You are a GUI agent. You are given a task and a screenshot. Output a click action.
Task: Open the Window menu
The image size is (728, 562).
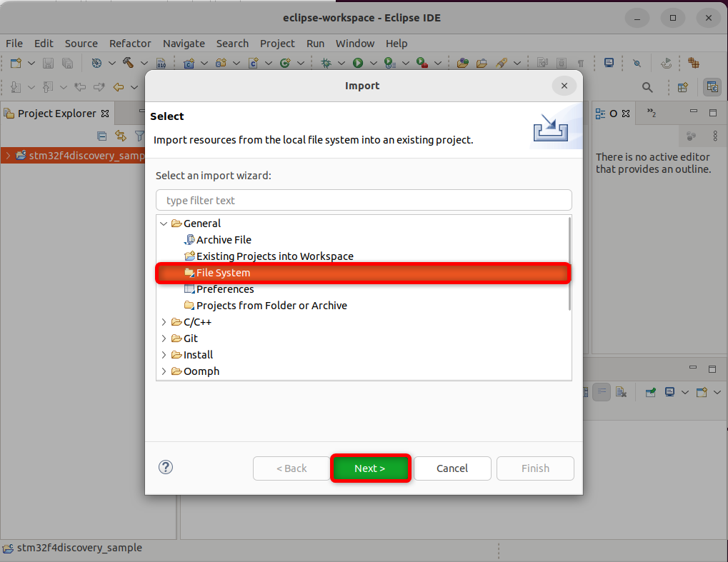tap(355, 43)
